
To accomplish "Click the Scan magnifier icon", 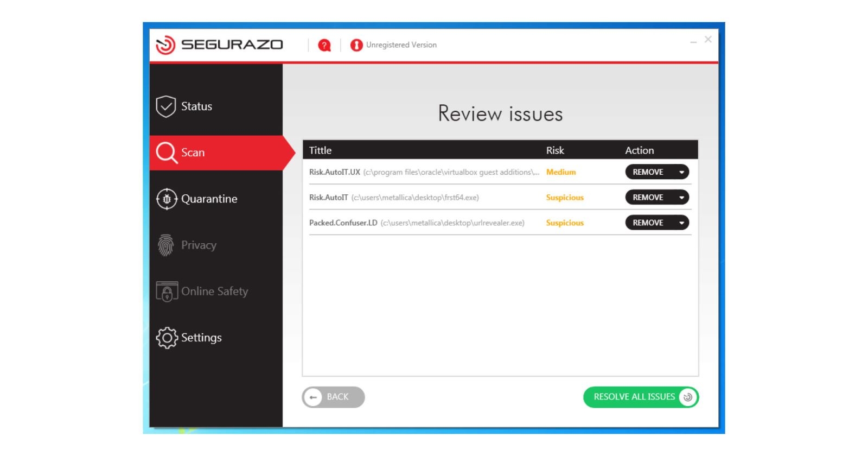I will (x=167, y=153).
